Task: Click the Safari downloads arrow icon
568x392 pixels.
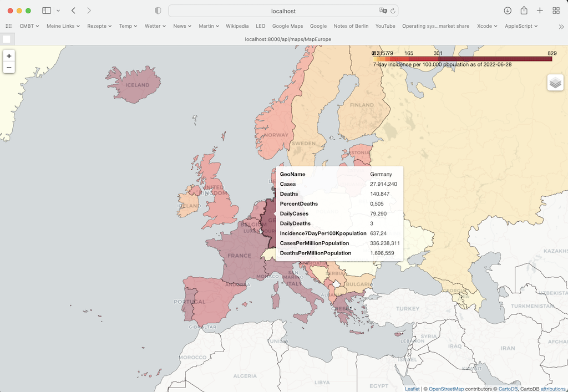Action: coord(506,10)
